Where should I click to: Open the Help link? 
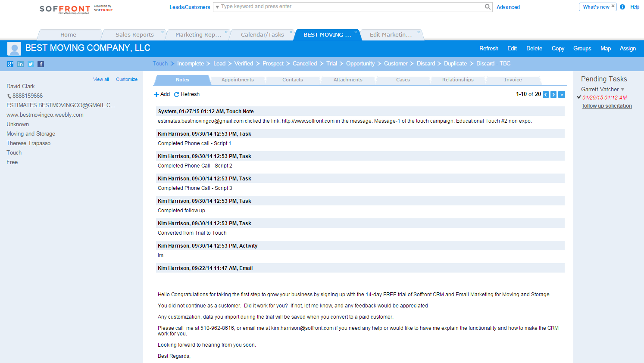[635, 7]
